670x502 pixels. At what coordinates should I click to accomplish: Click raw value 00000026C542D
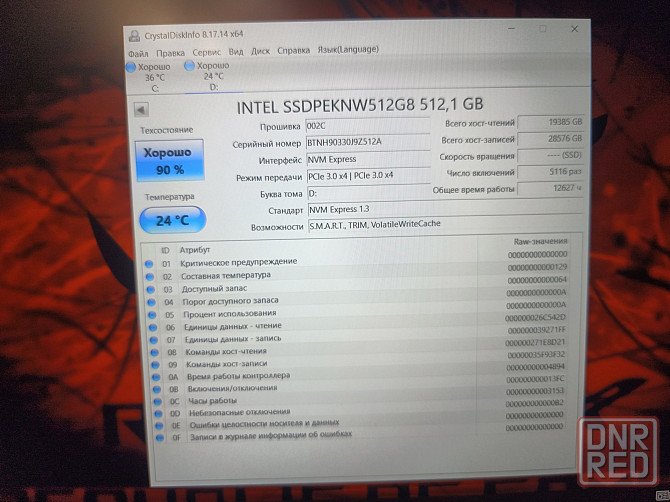[x=535, y=318]
